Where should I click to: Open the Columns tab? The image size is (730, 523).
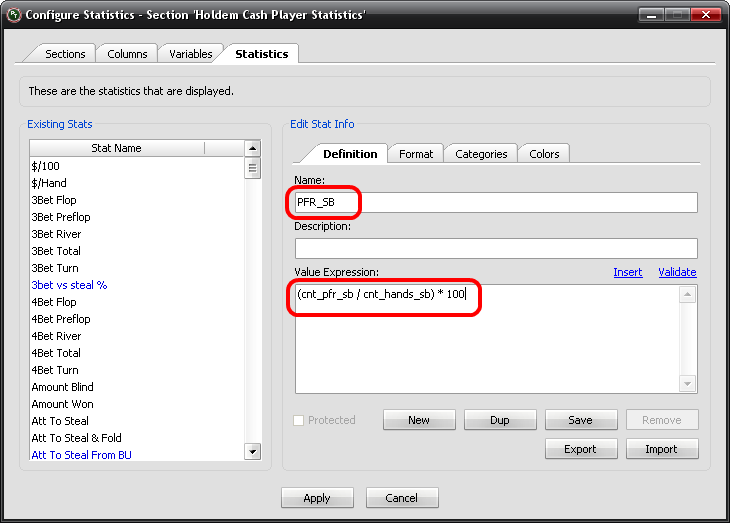127,54
